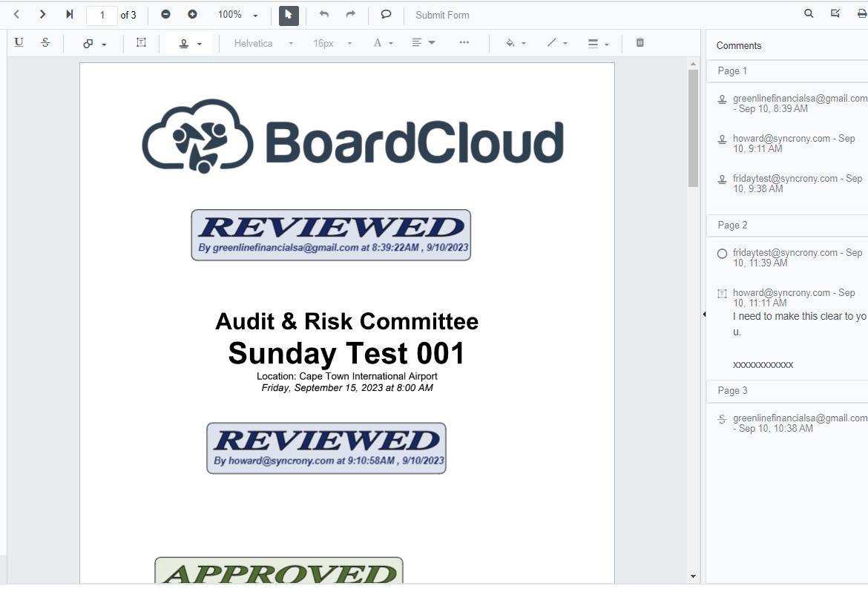The image size is (868, 589).
Task: Collapse the Page 3 comments section
Action: tap(787, 391)
